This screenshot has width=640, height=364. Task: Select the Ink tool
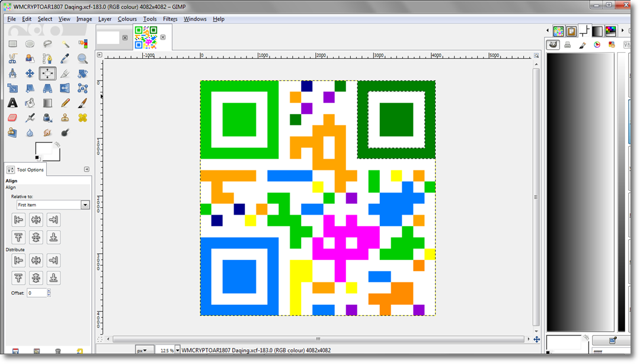click(47, 118)
